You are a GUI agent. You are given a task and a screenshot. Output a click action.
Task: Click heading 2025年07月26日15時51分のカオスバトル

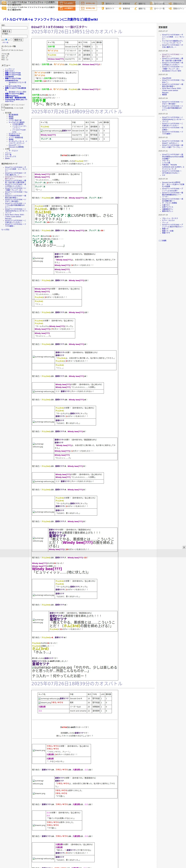[x=77, y=32]
